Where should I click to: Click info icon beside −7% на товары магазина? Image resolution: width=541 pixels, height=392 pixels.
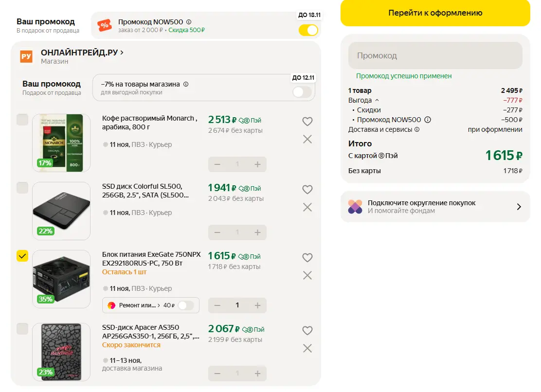pos(186,84)
